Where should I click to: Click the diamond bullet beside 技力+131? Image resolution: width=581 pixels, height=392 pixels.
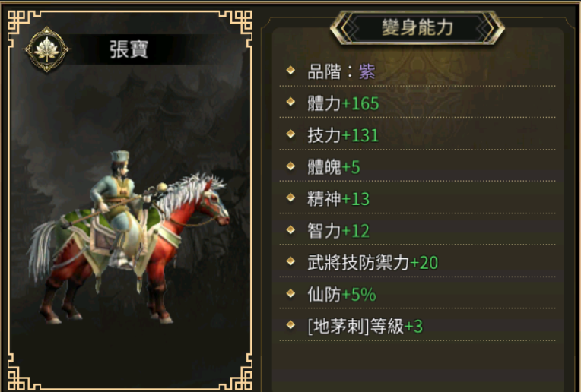pos(290,134)
